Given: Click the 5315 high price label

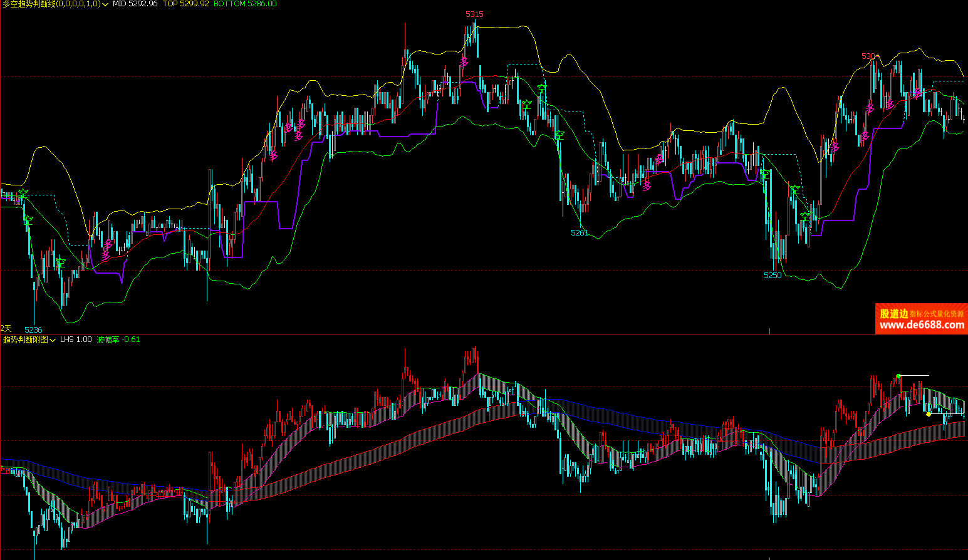Looking at the screenshot, I should (474, 14).
